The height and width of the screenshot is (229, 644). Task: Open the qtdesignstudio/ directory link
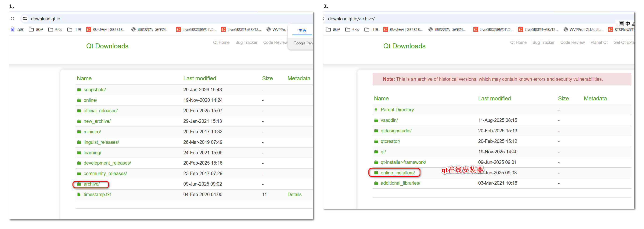396,131
